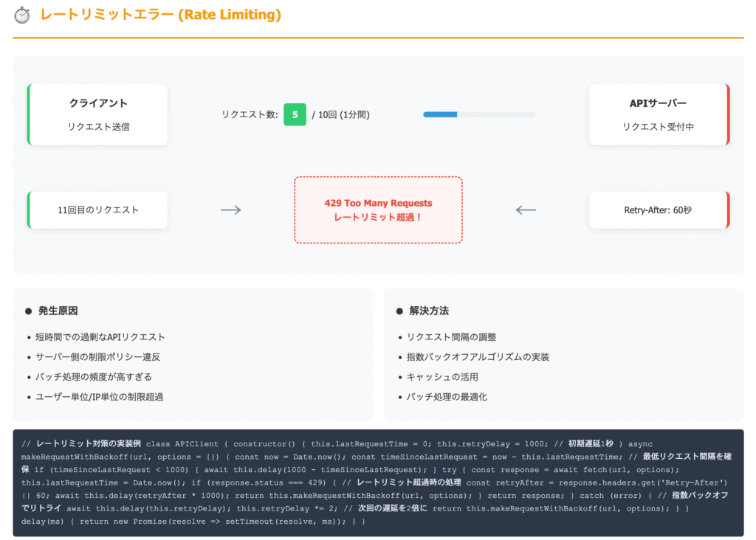The height and width of the screenshot is (540, 756).
Task: Select list item 指数バックオフアルゴリズムの実装
Action: click(x=478, y=357)
